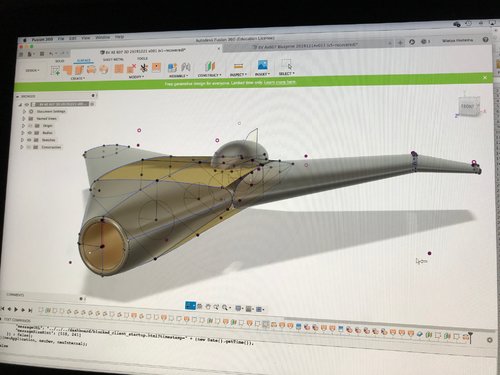Viewport: 500px width, 375px height.
Task: Expand the Named Views tree node
Action: [x=24, y=118]
